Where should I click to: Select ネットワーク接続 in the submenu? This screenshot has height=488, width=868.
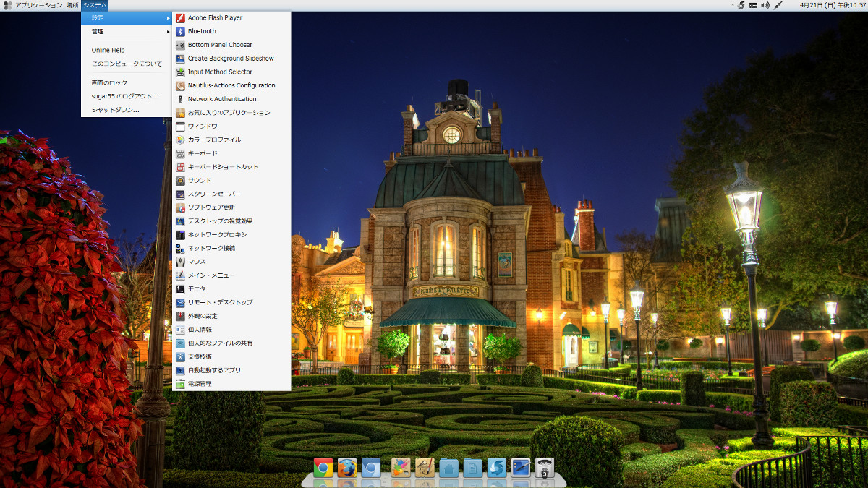point(231,248)
